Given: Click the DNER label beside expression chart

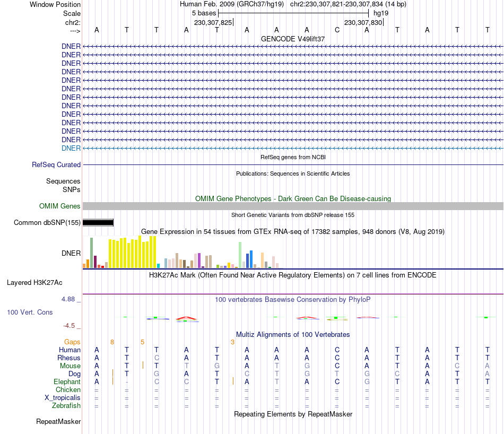Looking at the screenshot, I should [x=71, y=253].
